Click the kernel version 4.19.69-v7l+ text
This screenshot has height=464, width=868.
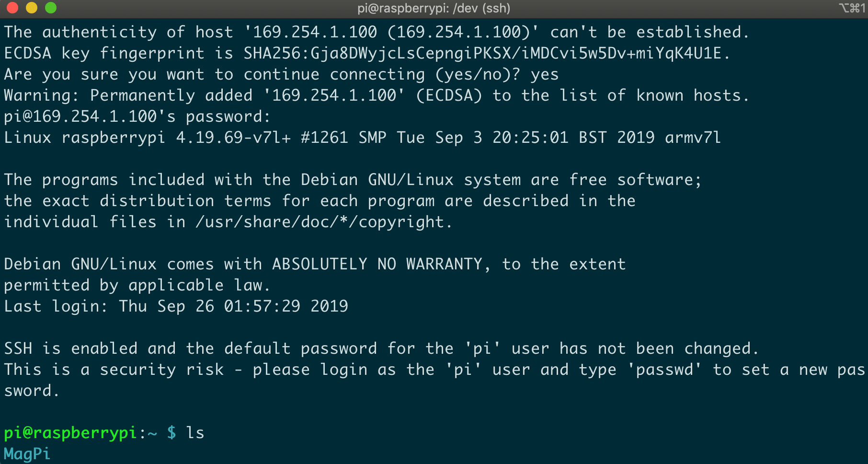click(234, 138)
